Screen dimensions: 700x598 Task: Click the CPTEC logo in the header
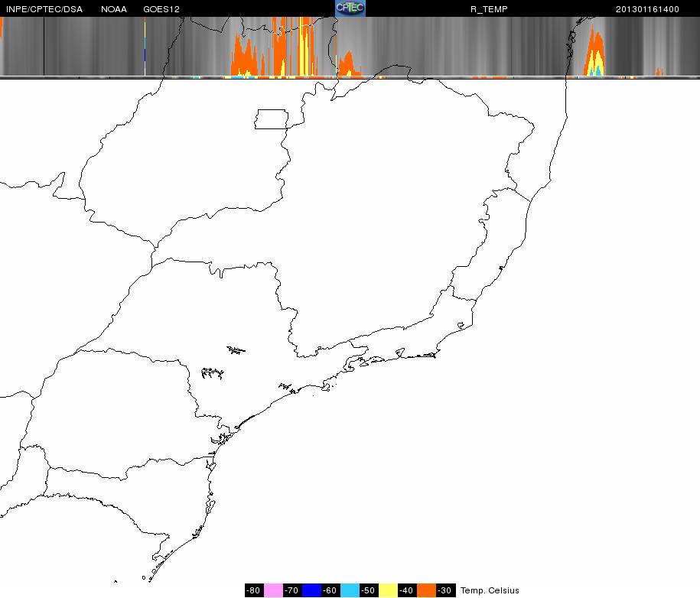[350, 8]
